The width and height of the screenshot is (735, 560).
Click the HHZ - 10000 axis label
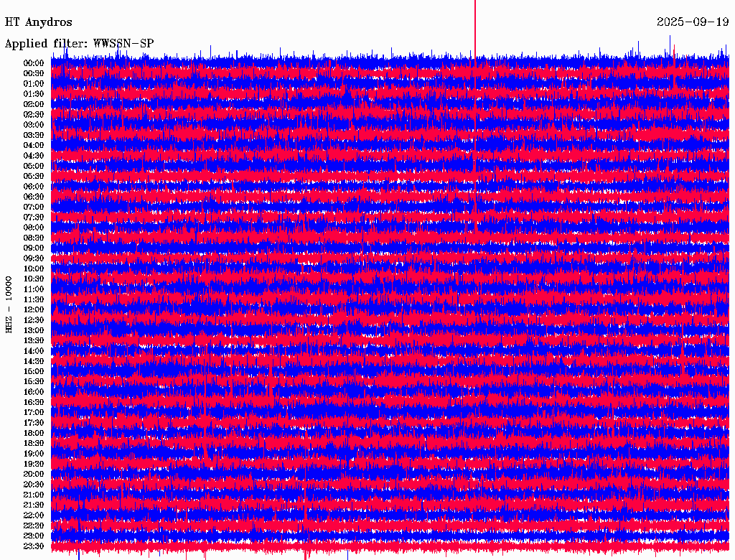[9, 304]
